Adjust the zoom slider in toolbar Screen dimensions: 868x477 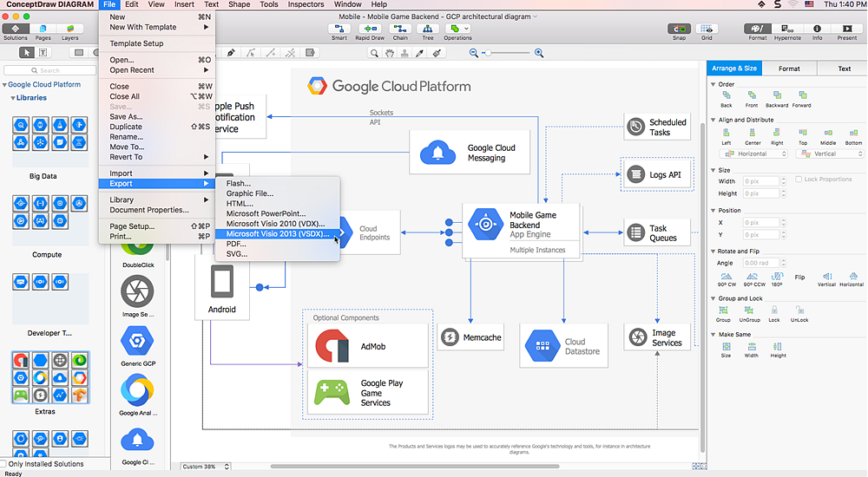489,53
